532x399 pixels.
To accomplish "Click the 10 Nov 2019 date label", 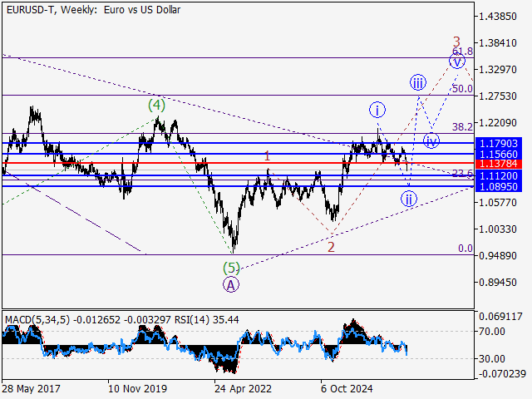I will (137, 389).
